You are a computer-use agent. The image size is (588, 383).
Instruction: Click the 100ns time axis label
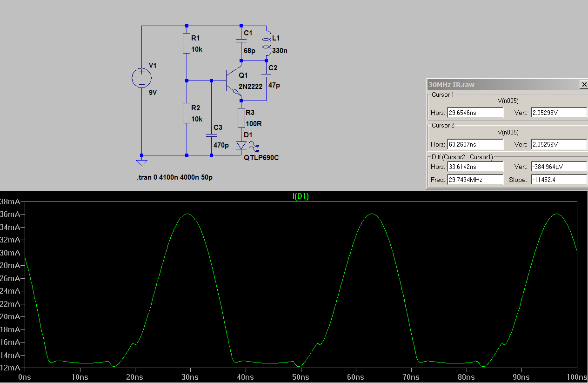pos(576,376)
